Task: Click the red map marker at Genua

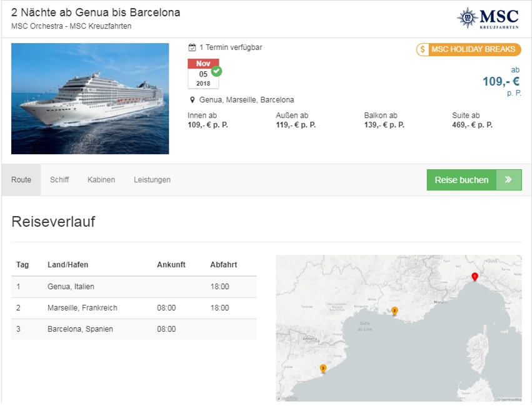Action: [x=475, y=277]
